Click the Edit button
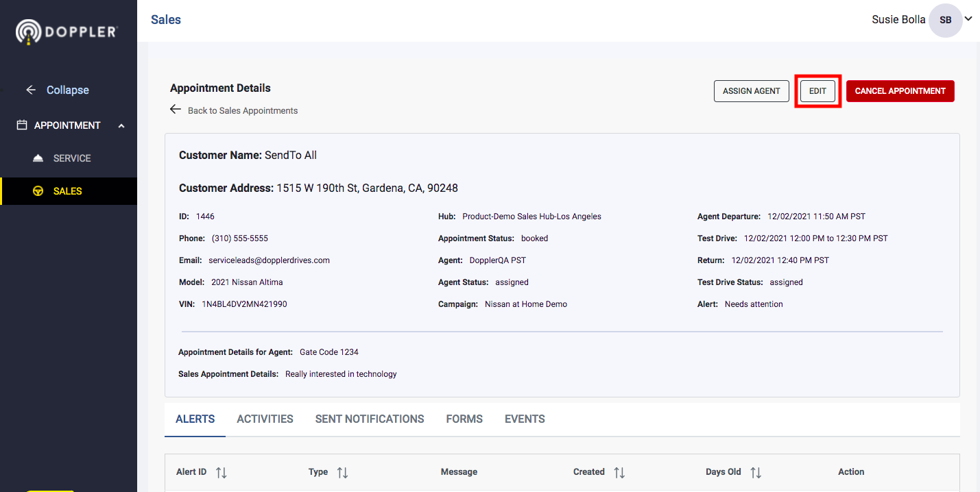 point(817,91)
